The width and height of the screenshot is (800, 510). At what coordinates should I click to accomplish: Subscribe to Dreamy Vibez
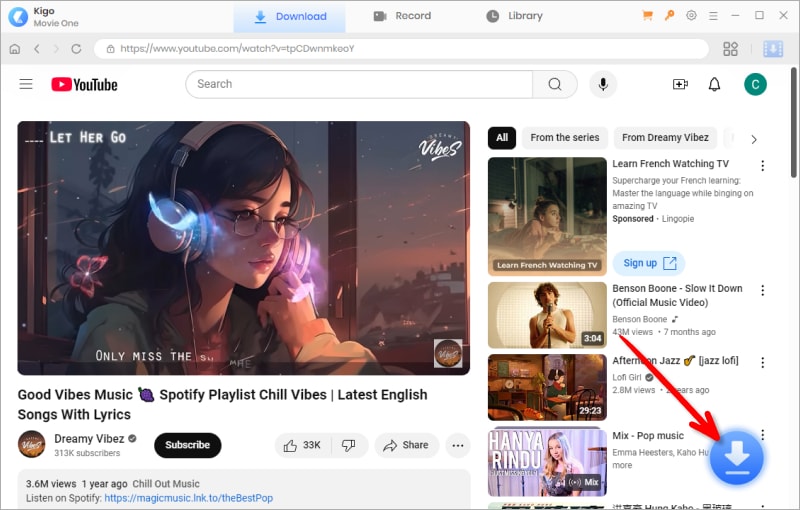click(x=187, y=445)
